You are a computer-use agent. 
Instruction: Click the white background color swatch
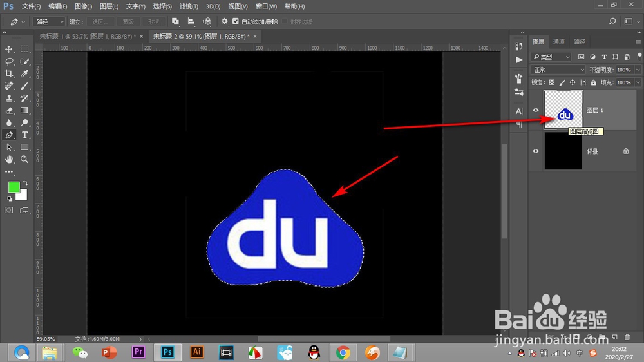coord(23,196)
